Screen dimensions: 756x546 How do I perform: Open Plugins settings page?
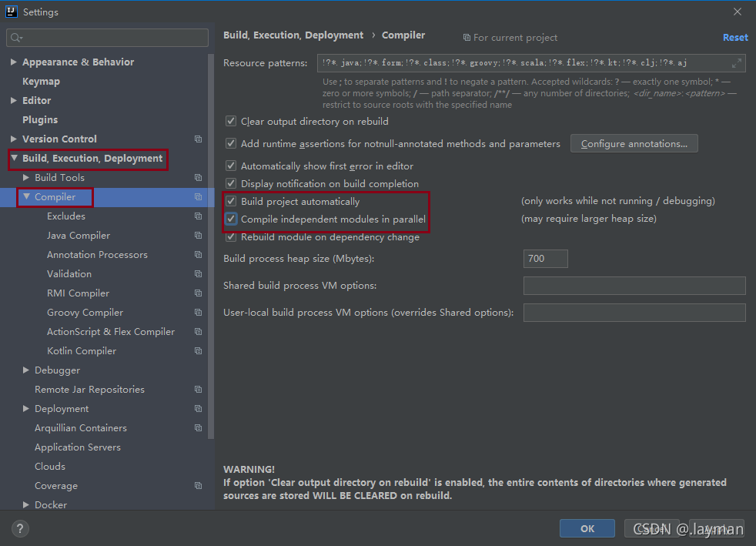(x=40, y=119)
